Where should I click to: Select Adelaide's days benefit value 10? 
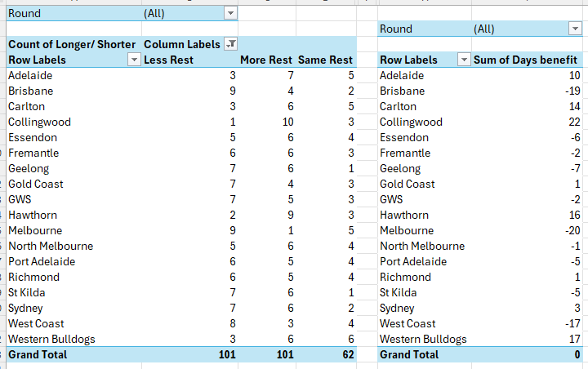[x=574, y=75]
